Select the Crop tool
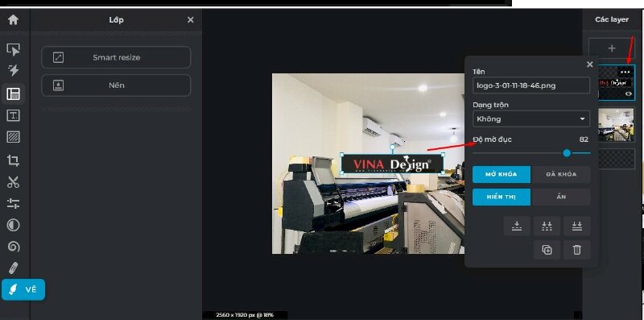 tap(13, 160)
